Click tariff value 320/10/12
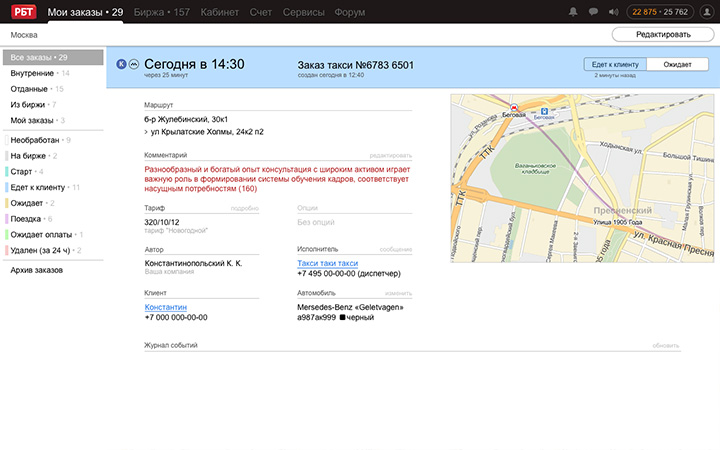This screenshot has height=450, width=720. (162, 222)
